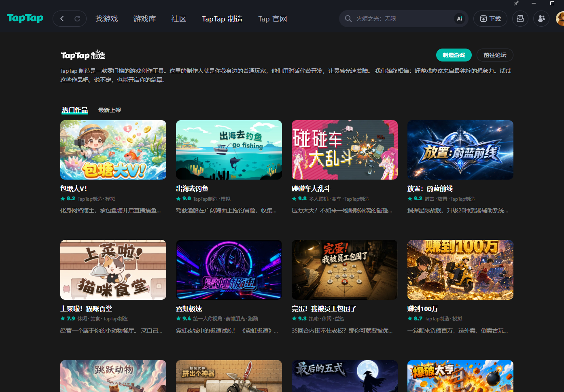This screenshot has width=564, height=392.
Task: Click the 碰碰车大乱斗 game title
Action: click(311, 189)
